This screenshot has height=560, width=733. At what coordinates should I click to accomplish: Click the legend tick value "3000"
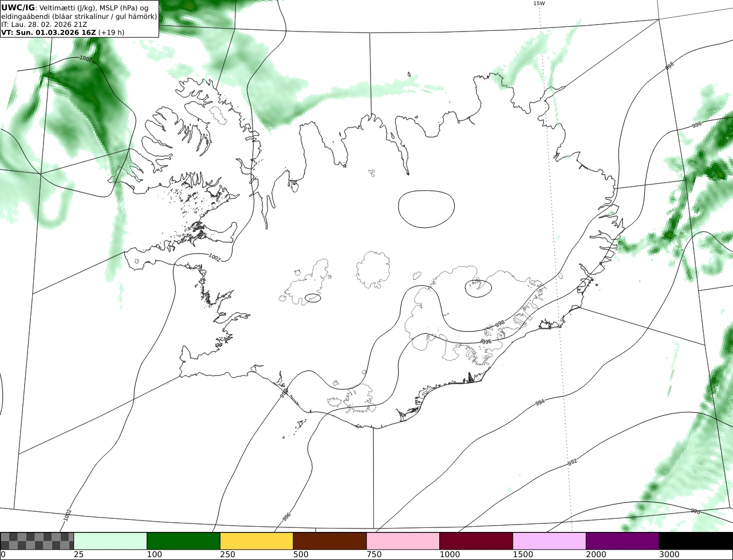[x=669, y=555]
